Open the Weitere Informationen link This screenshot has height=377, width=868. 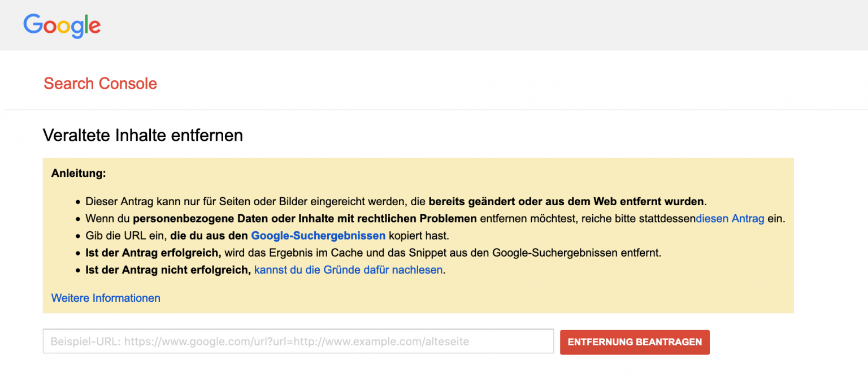tap(106, 298)
